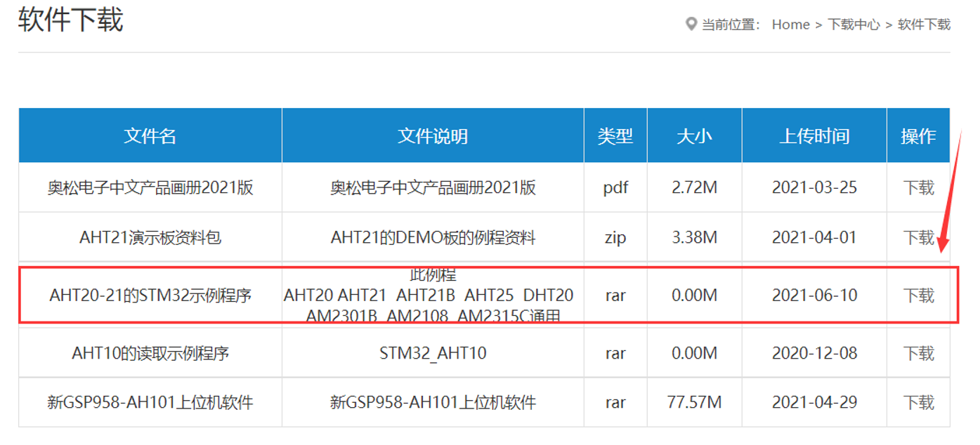Click the zip type cell
The height and width of the screenshot is (445, 980).
tap(615, 237)
